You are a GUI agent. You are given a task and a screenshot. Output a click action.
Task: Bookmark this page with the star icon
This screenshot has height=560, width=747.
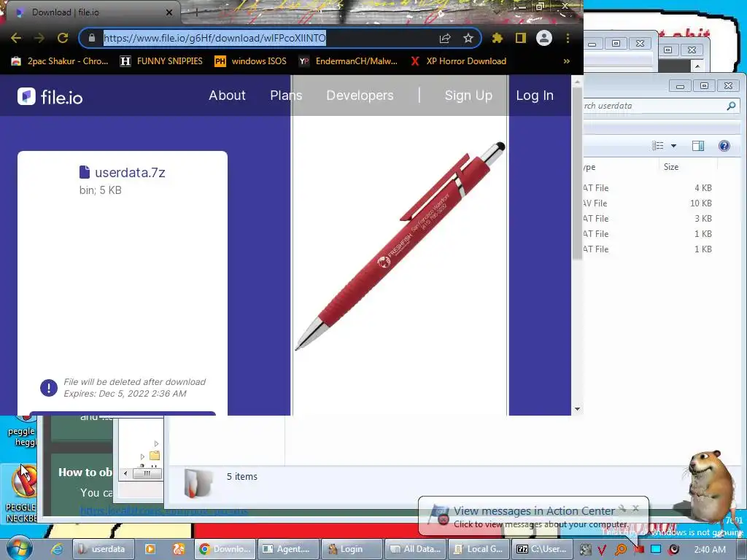(x=468, y=38)
